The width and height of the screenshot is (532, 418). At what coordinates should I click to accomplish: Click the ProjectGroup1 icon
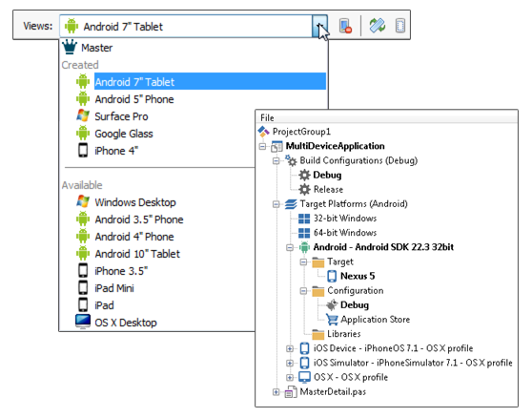264,132
